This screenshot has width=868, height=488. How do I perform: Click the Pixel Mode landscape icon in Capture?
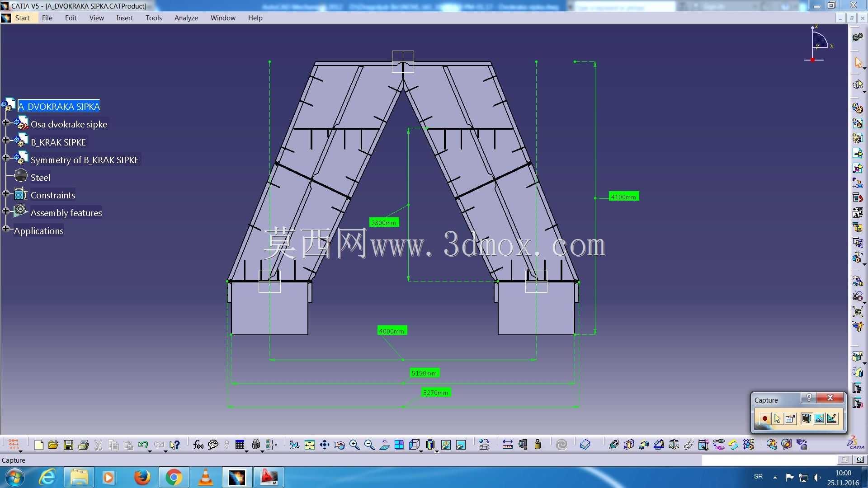(819, 419)
